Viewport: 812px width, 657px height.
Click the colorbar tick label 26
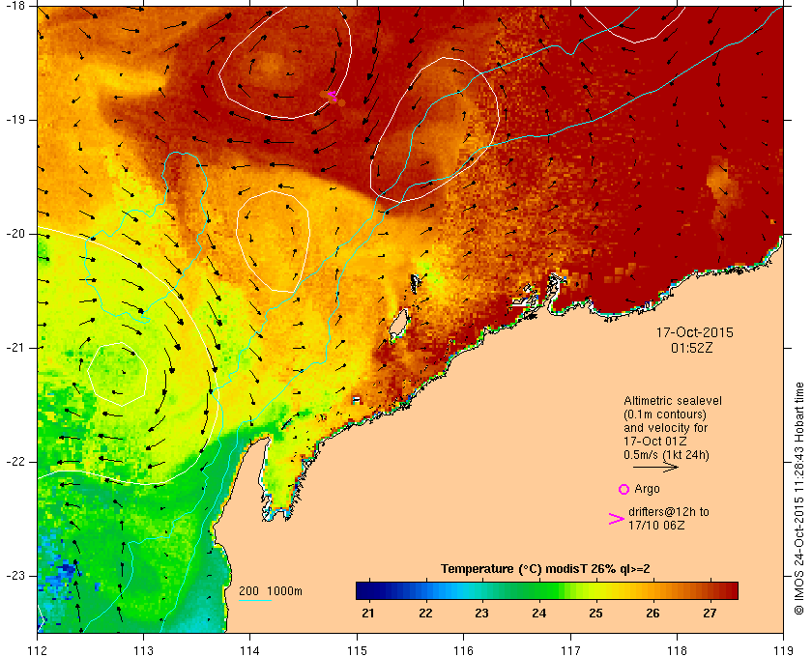coord(652,614)
